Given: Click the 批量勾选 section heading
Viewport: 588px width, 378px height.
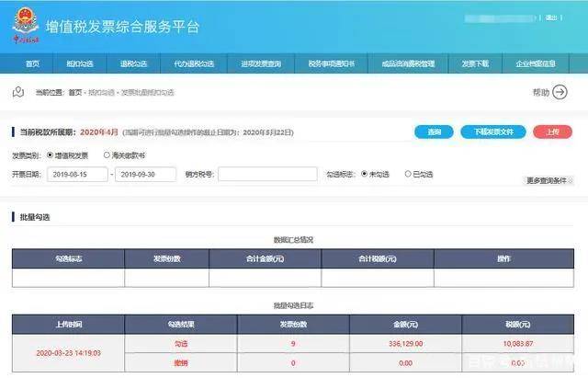Looking at the screenshot, I should click(x=35, y=217).
